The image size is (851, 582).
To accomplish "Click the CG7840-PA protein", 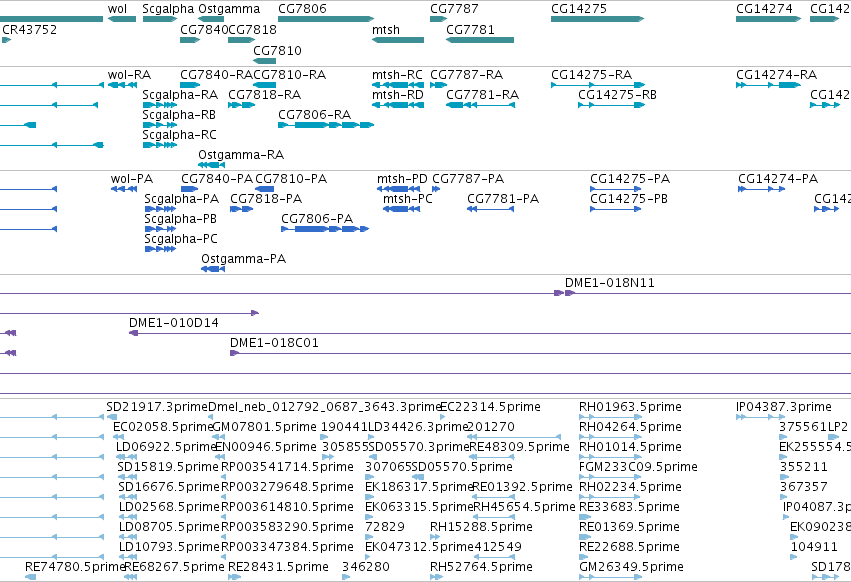I will coord(189,189).
